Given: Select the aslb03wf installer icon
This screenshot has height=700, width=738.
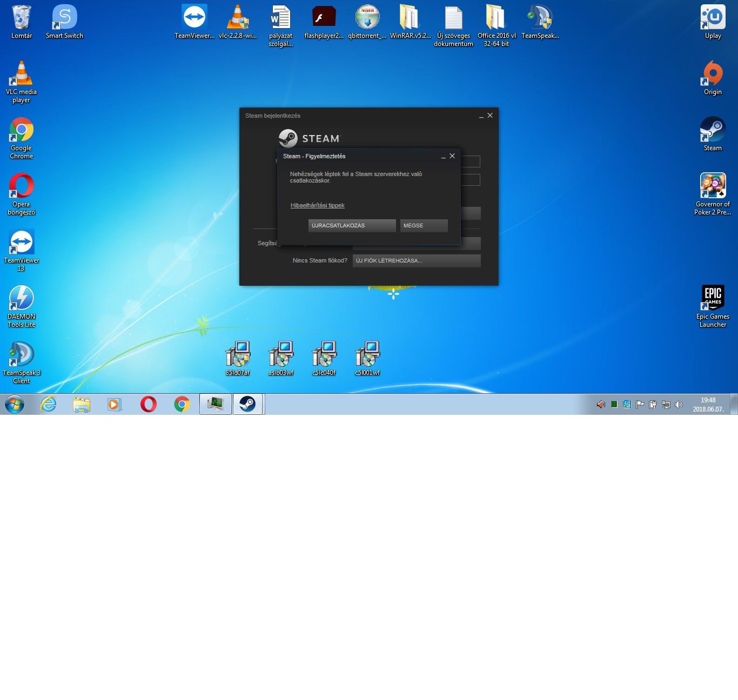Looking at the screenshot, I should click(281, 359).
